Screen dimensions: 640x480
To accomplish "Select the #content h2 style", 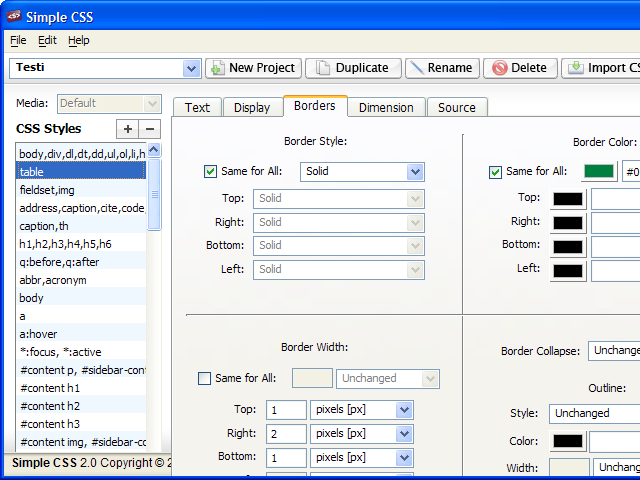I will (81, 406).
